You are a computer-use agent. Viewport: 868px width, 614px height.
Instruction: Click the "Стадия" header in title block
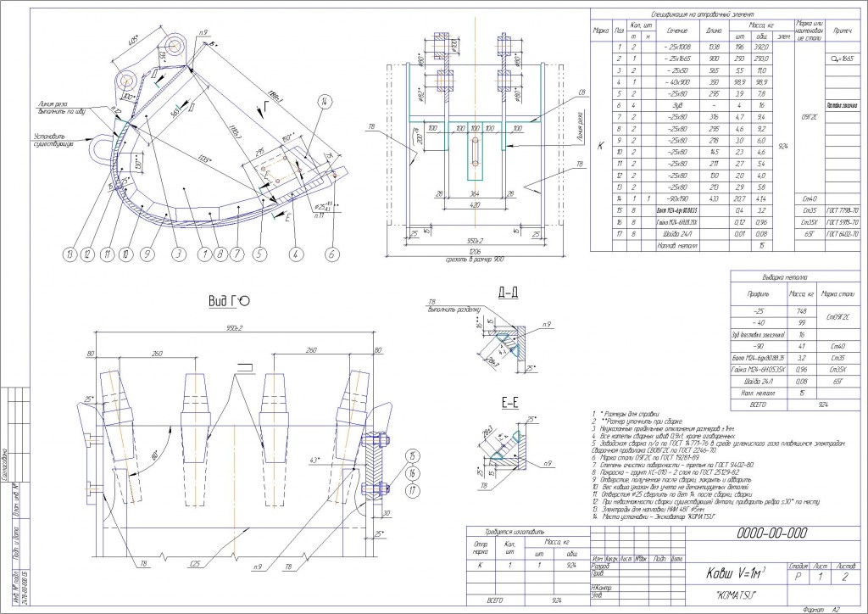[798, 567]
